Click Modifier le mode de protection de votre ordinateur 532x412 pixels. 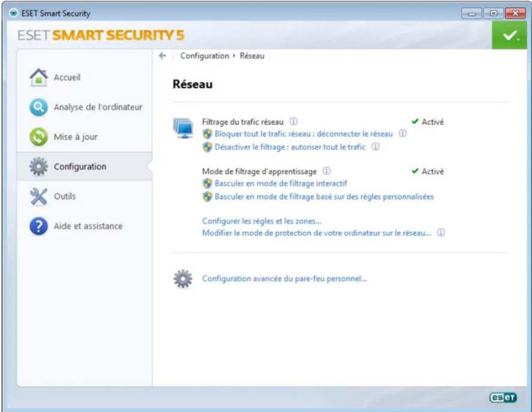pos(317,233)
